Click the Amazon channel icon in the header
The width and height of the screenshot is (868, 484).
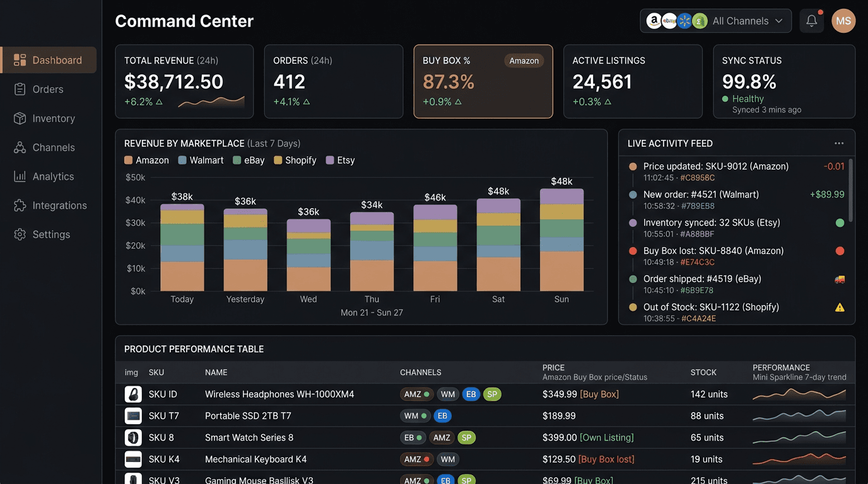654,21
